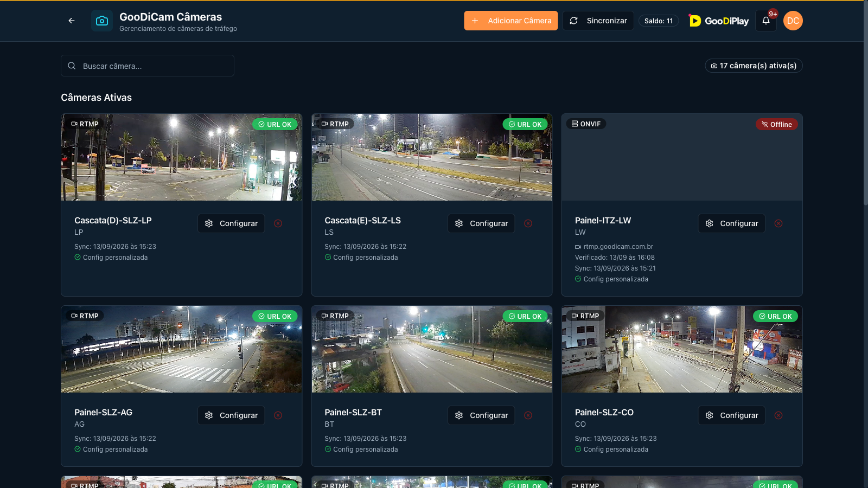Focus the Buscar câmera search field
The width and height of the screenshot is (868, 488).
(x=148, y=66)
